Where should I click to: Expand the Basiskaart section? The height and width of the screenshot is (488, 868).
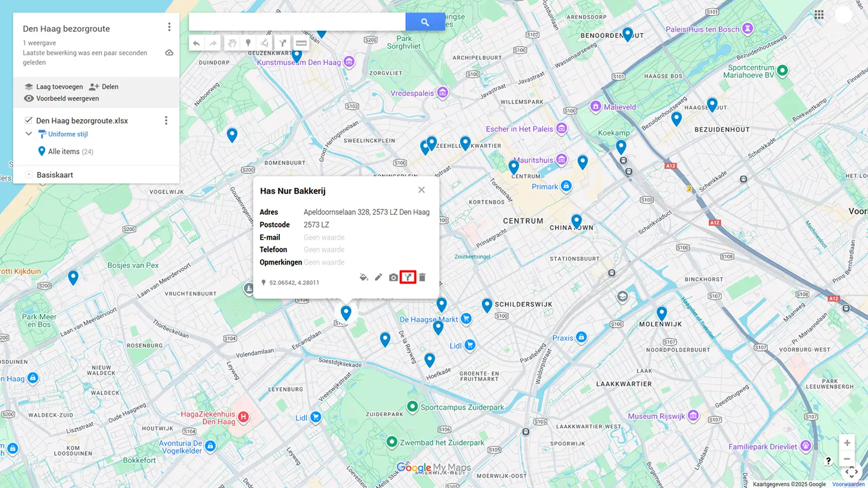(28, 174)
